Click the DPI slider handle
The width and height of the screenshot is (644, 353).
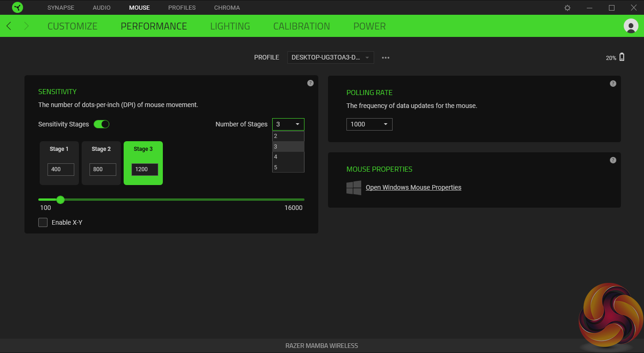point(60,200)
